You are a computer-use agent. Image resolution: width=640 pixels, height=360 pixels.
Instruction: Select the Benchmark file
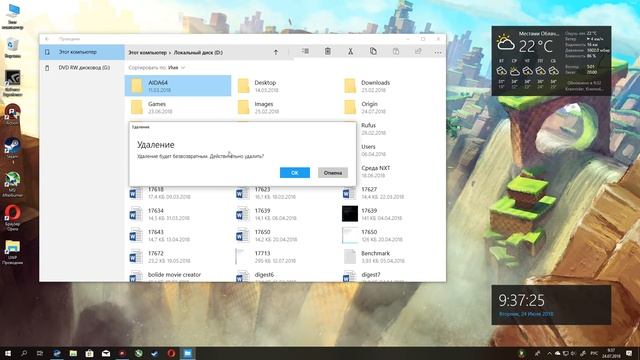pyautogui.click(x=391, y=256)
